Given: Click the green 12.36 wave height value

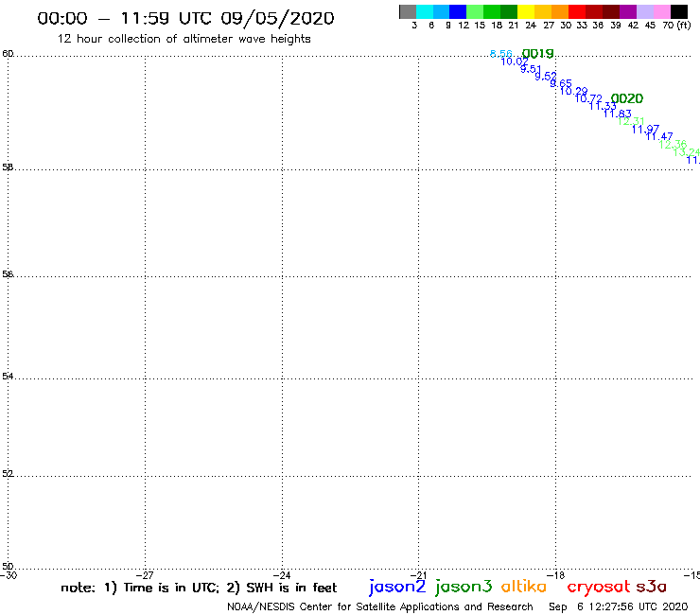Looking at the screenshot, I should click(x=673, y=144).
